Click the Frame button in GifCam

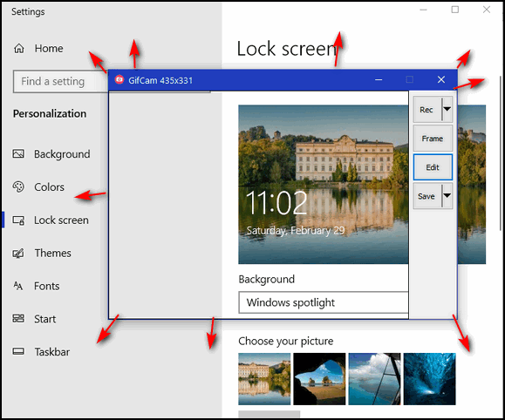coord(433,139)
